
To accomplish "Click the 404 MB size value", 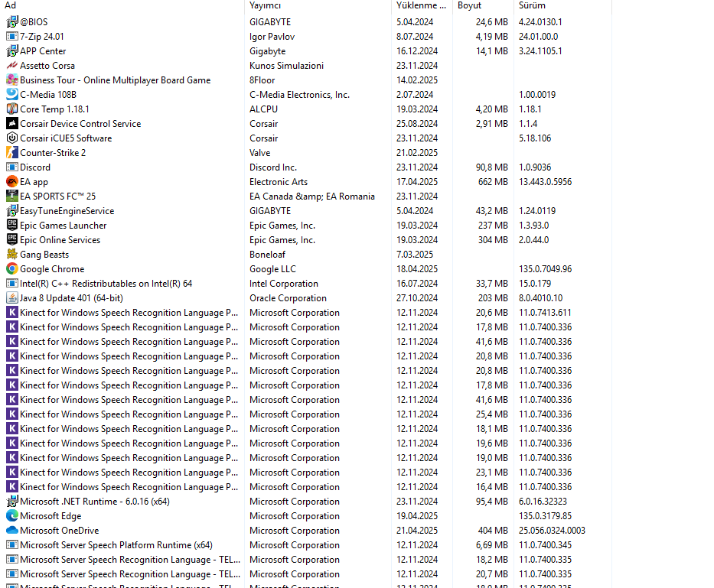I will coord(493,531).
